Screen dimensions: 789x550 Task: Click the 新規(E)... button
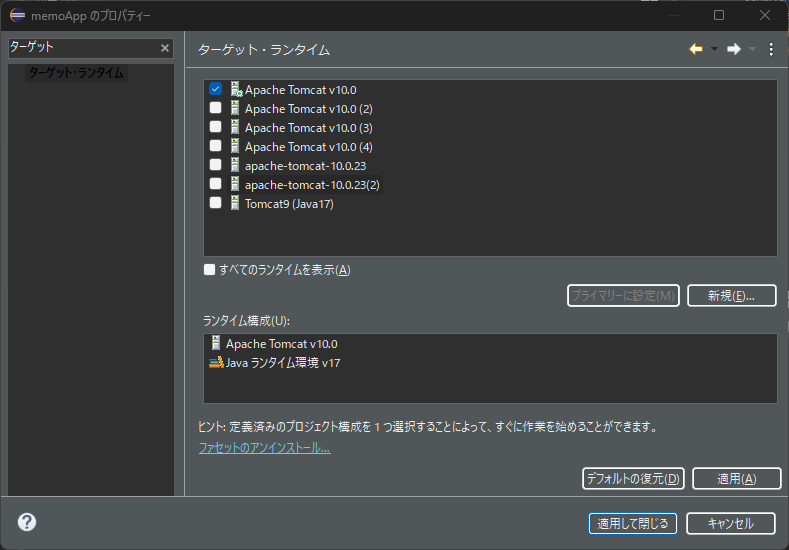(x=731, y=295)
